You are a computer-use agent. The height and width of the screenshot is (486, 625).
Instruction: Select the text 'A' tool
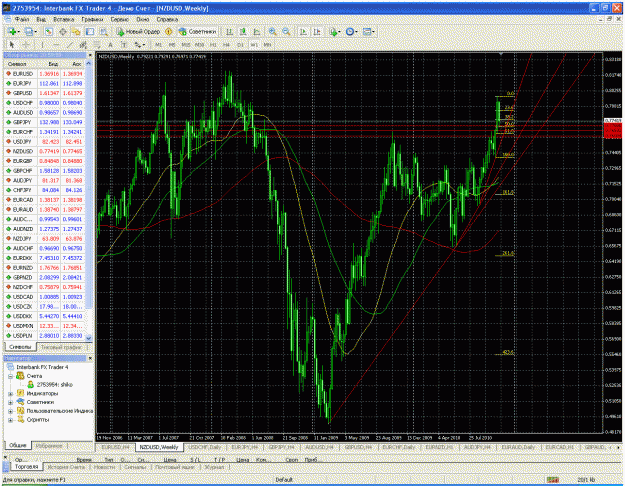click(110, 45)
